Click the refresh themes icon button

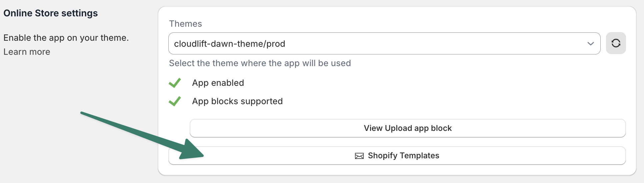click(616, 43)
